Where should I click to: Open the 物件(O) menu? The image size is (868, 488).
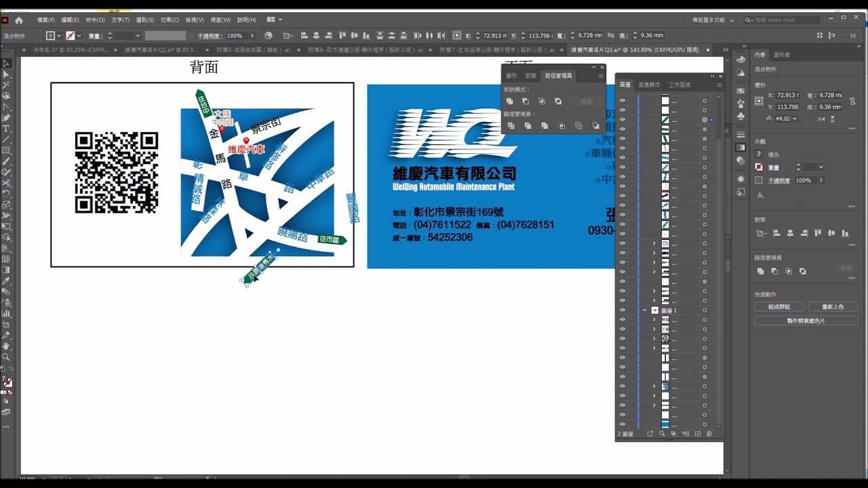click(95, 20)
